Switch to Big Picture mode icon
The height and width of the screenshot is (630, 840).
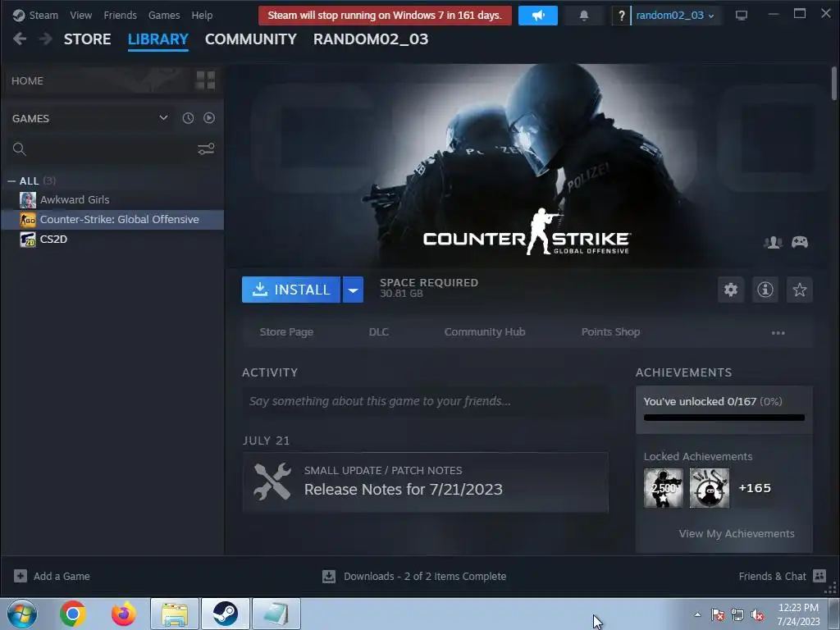coord(742,15)
